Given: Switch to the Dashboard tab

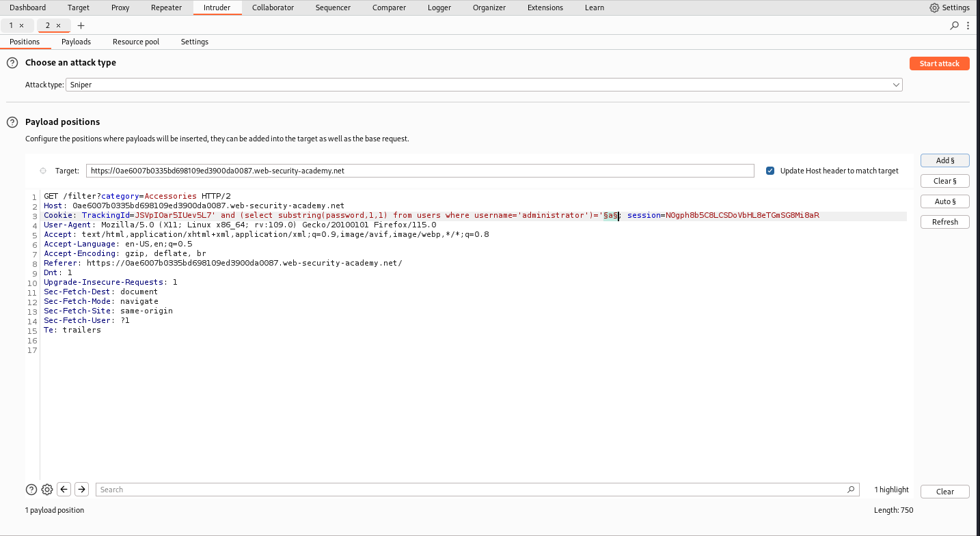Looking at the screenshot, I should (x=28, y=8).
